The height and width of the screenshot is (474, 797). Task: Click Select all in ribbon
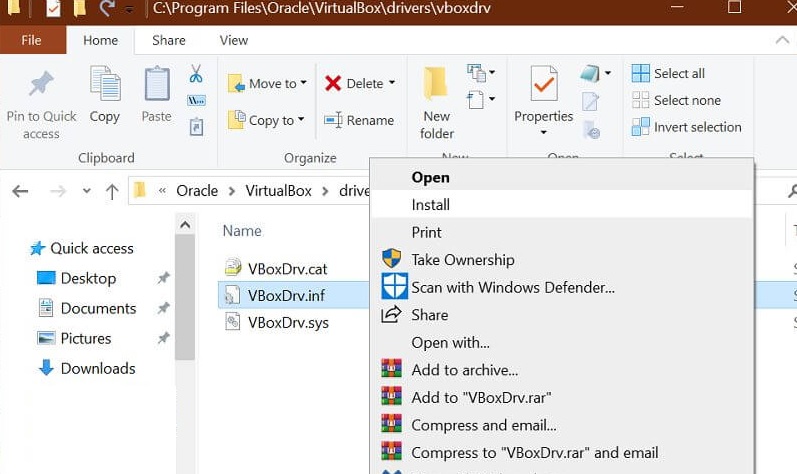click(x=668, y=73)
